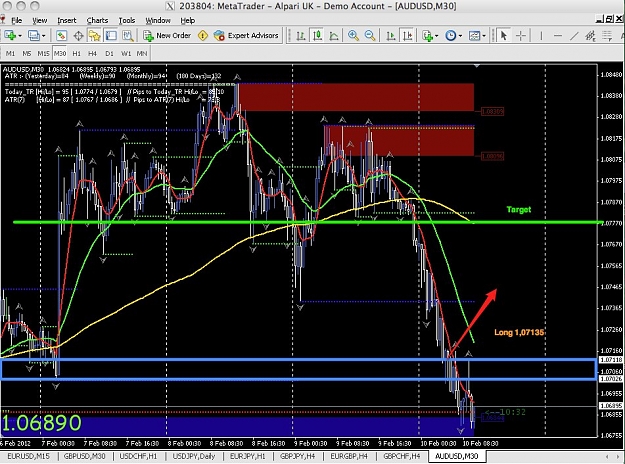
Task: Select the Equidistant Channel tool
Action: coord(590,36)
